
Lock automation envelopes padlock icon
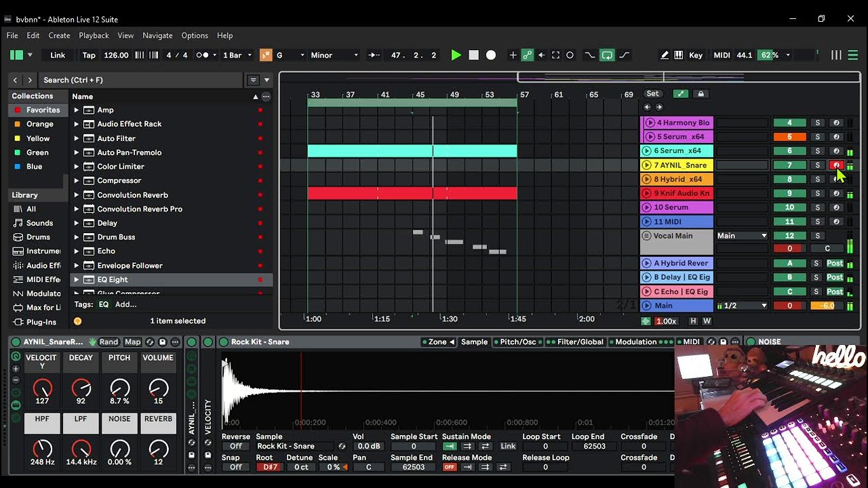pos(701,94)
